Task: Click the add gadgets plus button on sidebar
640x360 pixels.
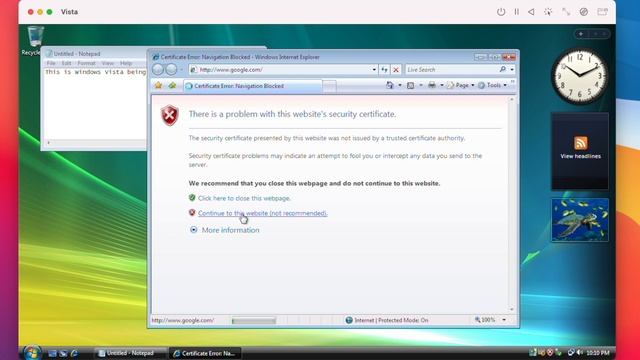Action: (x=581, y=34)
